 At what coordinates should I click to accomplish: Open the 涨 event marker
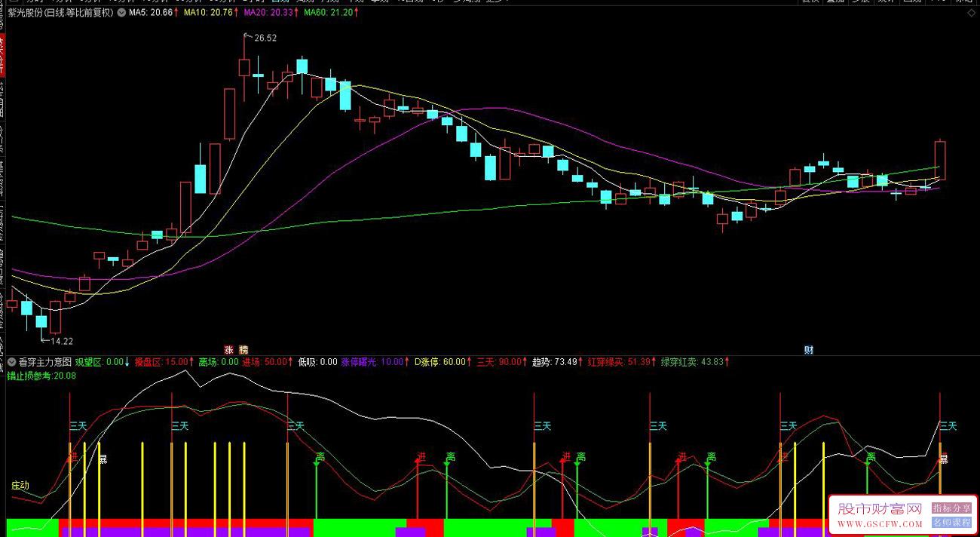(228, 350)
